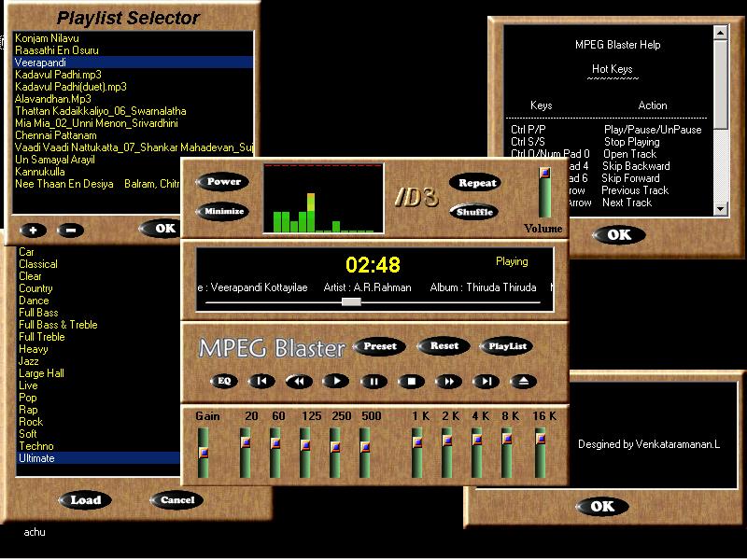This screenshot has height=560, width=747.
Task: Click the 2 K band slider
Action: pyautogui.click(x=447, y=441)
